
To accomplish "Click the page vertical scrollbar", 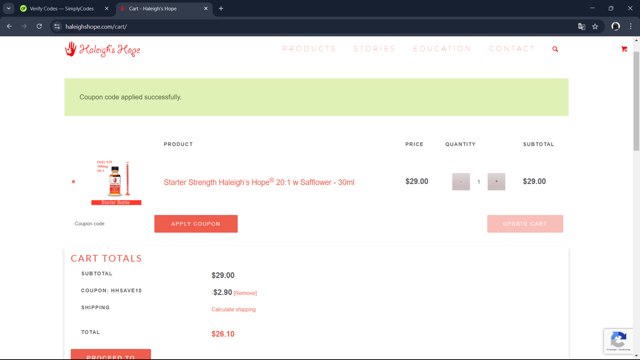I will click(636, 101).
